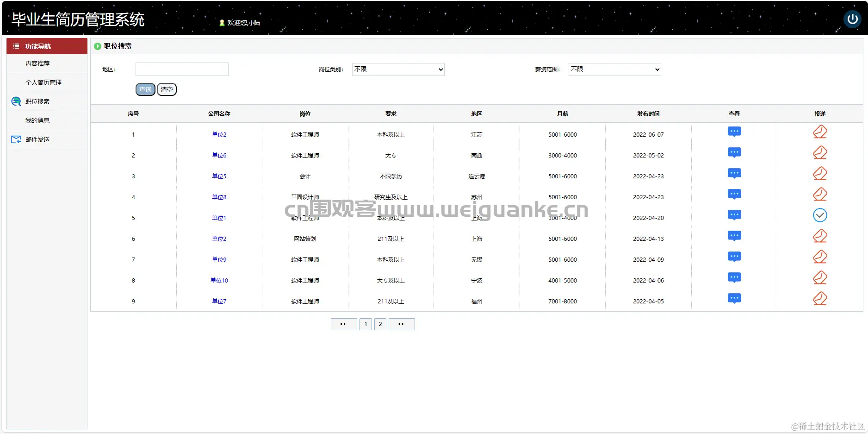Go to next page with >> button
The width and height of the screenshot is (868, 434).
[x=402, y=324]
